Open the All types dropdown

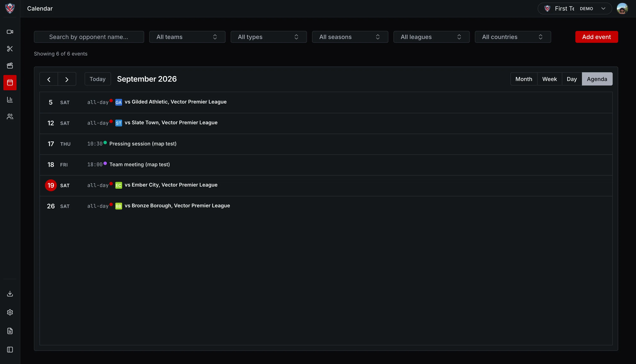click(269, 37)
